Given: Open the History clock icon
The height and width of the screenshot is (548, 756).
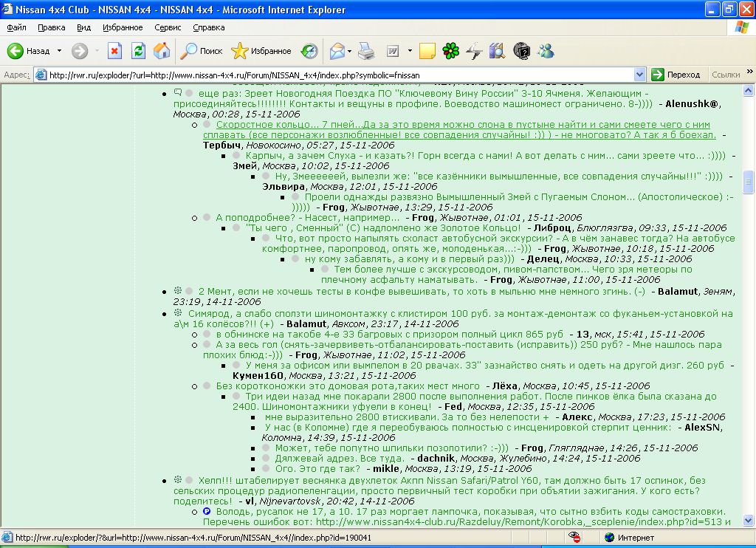Looking at the screenshot, I should click(x=309, y=51).
